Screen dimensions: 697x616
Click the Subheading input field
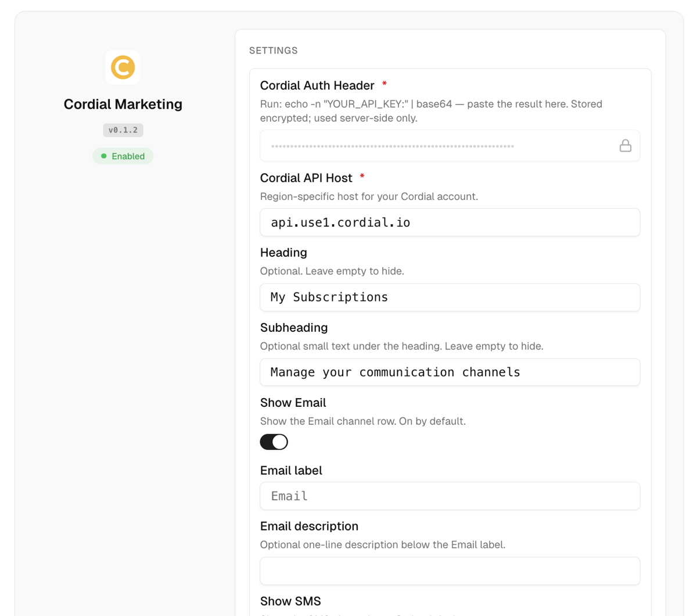pyautogui.click(x=450, y=372)
